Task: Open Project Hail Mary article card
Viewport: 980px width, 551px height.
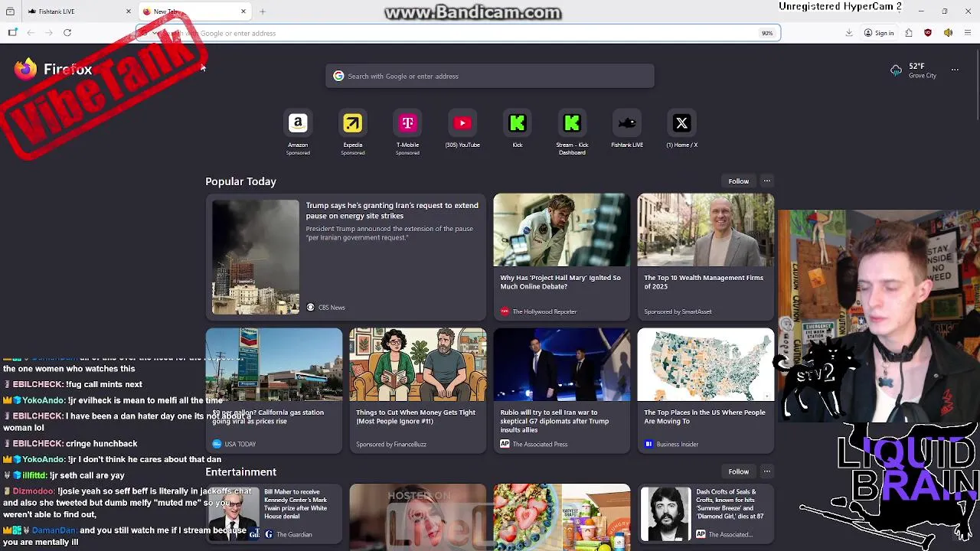Action: pos(561,256)
